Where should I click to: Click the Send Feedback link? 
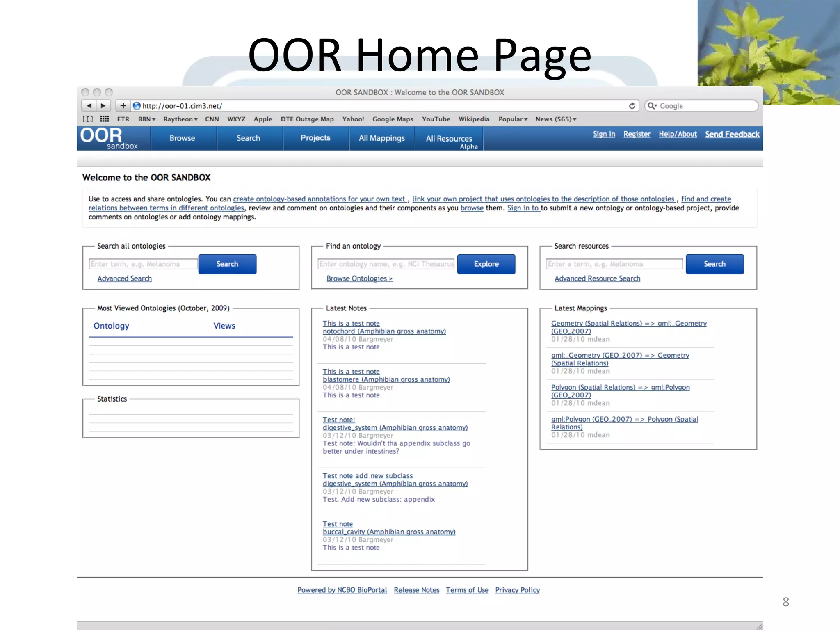pos(733,134)
